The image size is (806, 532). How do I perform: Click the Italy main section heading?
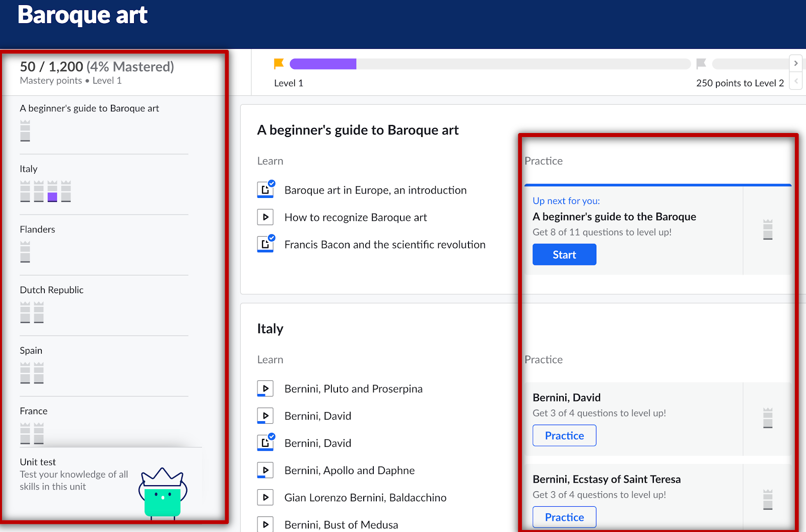[270, 328]
